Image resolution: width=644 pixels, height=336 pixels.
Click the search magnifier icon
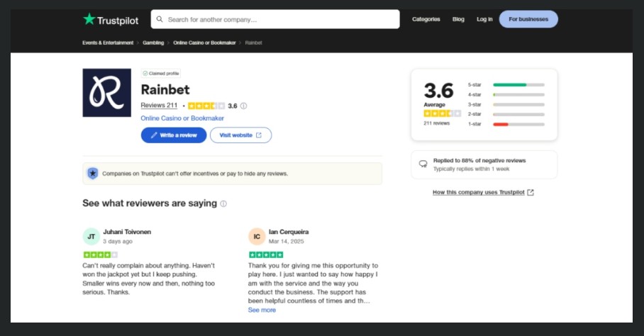[160, 19]
